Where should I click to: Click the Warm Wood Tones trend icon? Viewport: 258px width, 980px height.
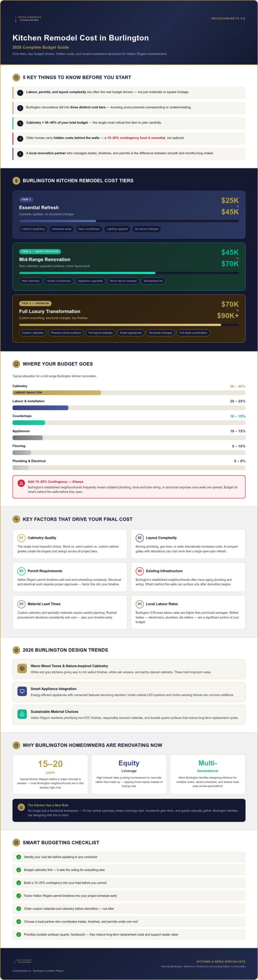click(x=22, y=668)
